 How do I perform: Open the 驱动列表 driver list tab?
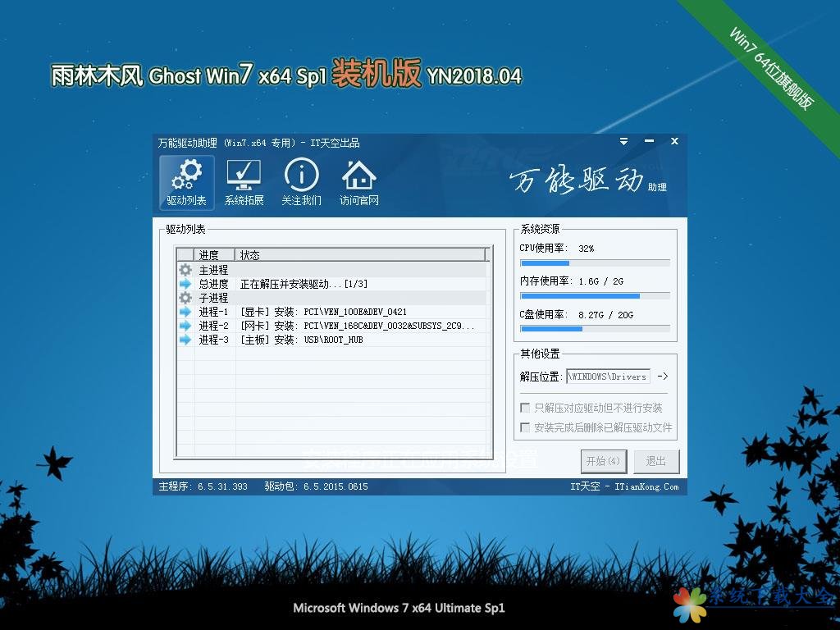click(186, 182)
